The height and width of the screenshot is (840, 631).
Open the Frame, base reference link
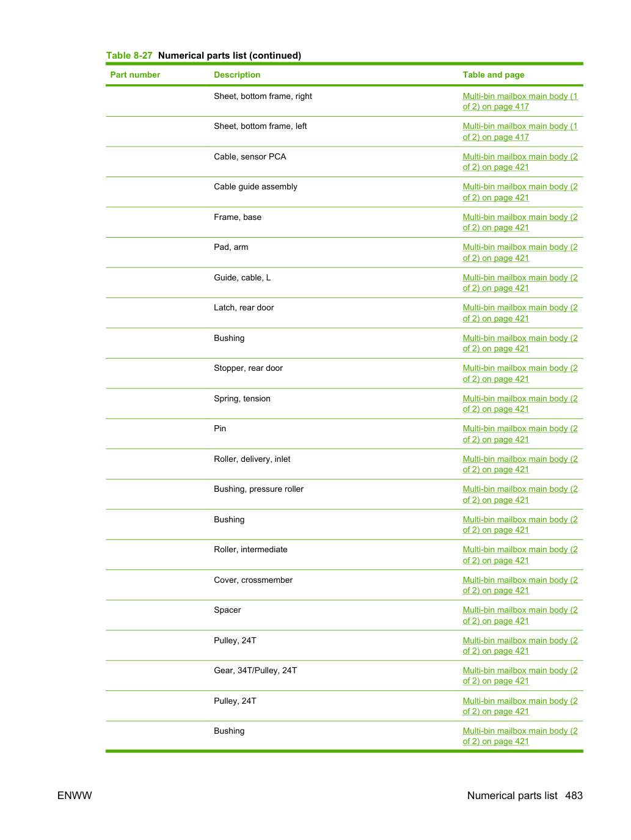click(x=520, y=222)
